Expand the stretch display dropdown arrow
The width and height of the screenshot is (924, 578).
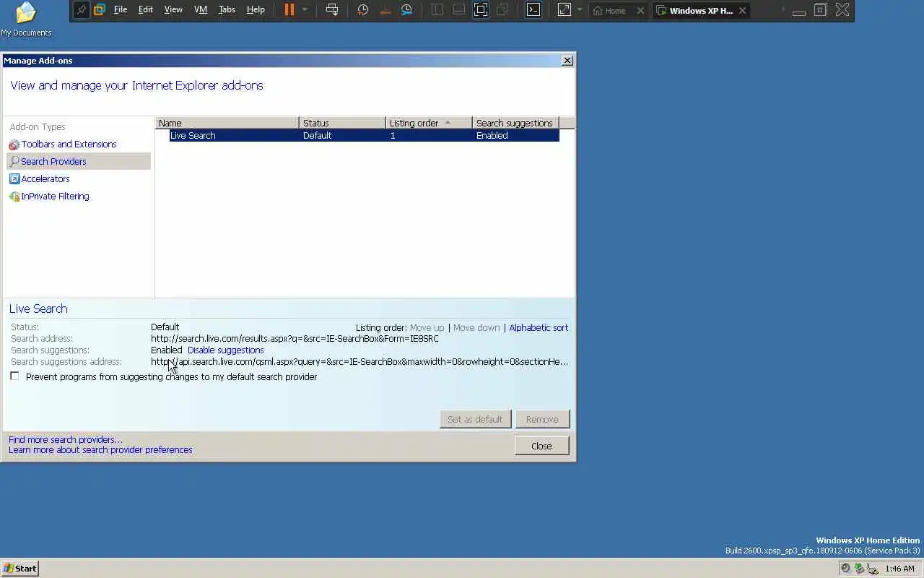(x=579, y=10)
